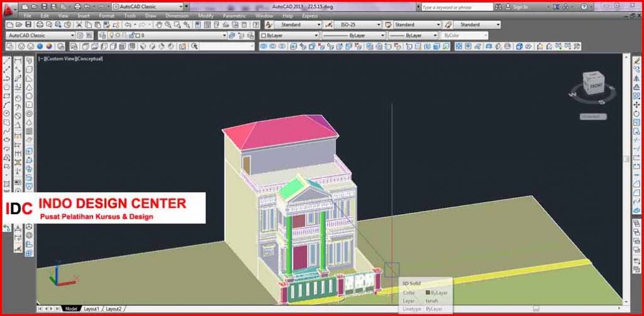The width and height of the screenshot is (644, 316).
Task: Click the Open file icon in Standard toolbar
Action: tap(19, 25)
